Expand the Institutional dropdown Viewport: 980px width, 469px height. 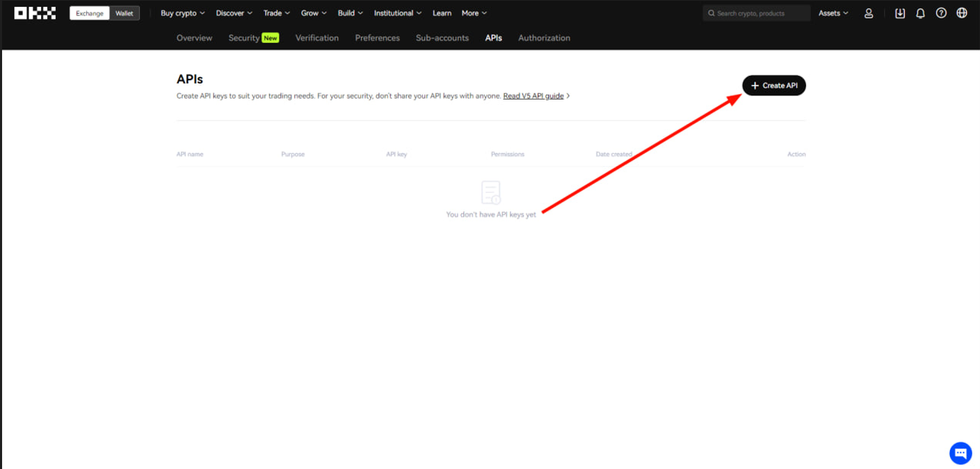[397, 13]
